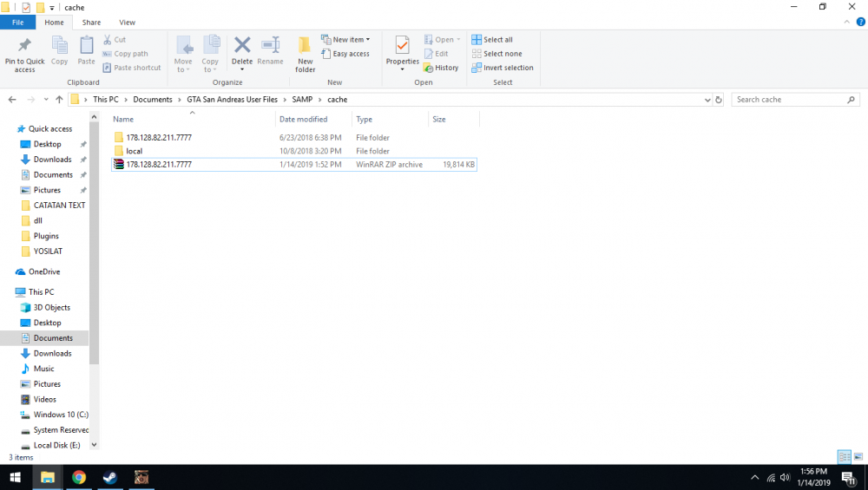Expand address bar history dropdown
The height and width of the screenshot is (490, 868).
pyautogui.click(x=707, y=100)
